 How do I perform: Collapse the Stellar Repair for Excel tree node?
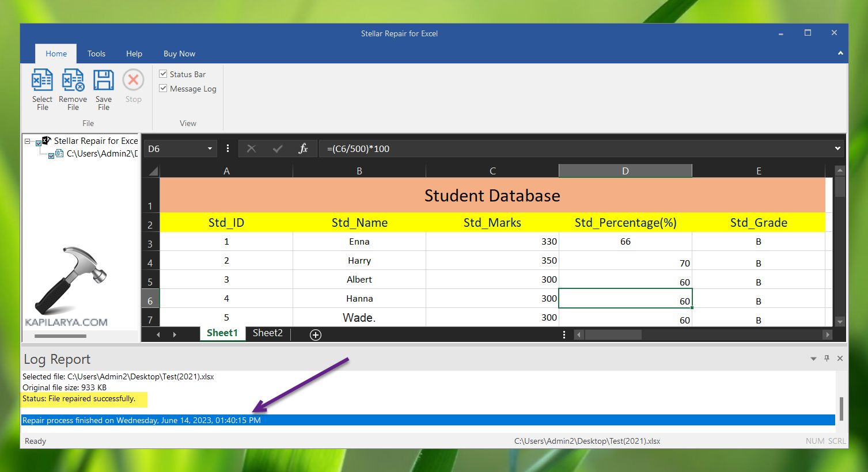pos(27,141)
